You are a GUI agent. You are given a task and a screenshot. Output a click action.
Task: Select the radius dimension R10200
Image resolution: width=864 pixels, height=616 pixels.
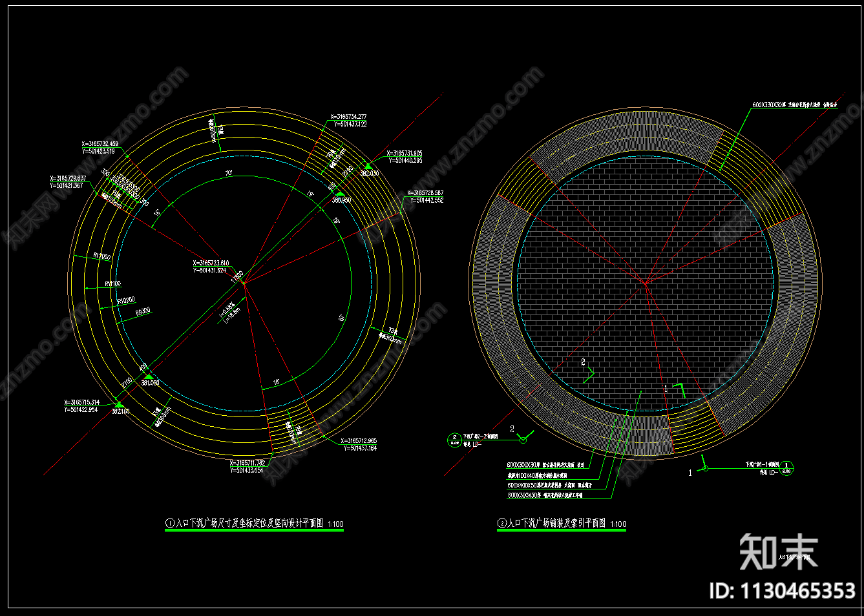click(x=126, y=300)
